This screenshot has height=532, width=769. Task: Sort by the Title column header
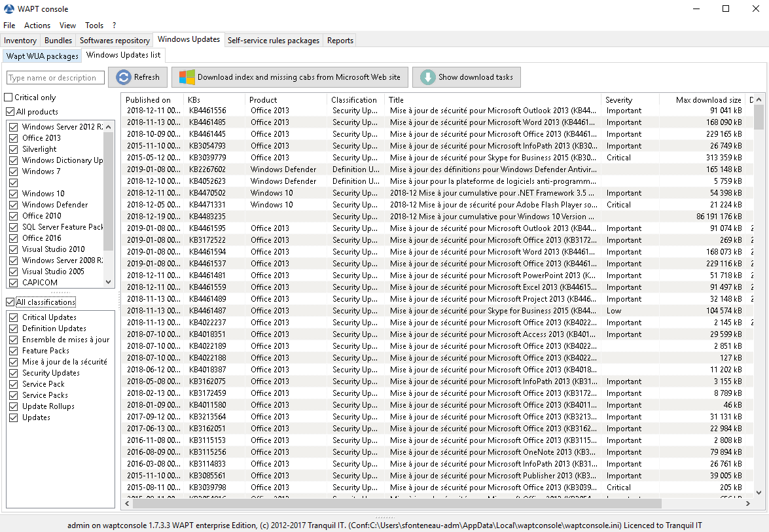[x=493, y=99]
